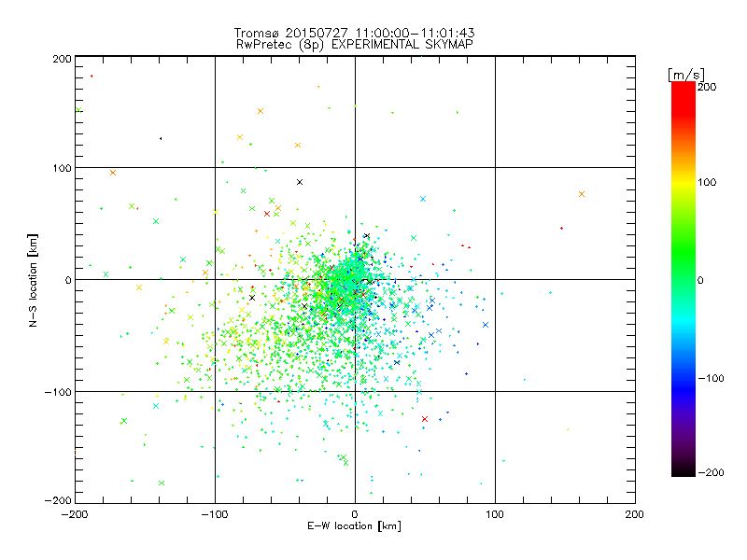Pick the black bottom of the velocity colorbar
This screenshot has height=560, width=747.
click(x=684, y=471)
